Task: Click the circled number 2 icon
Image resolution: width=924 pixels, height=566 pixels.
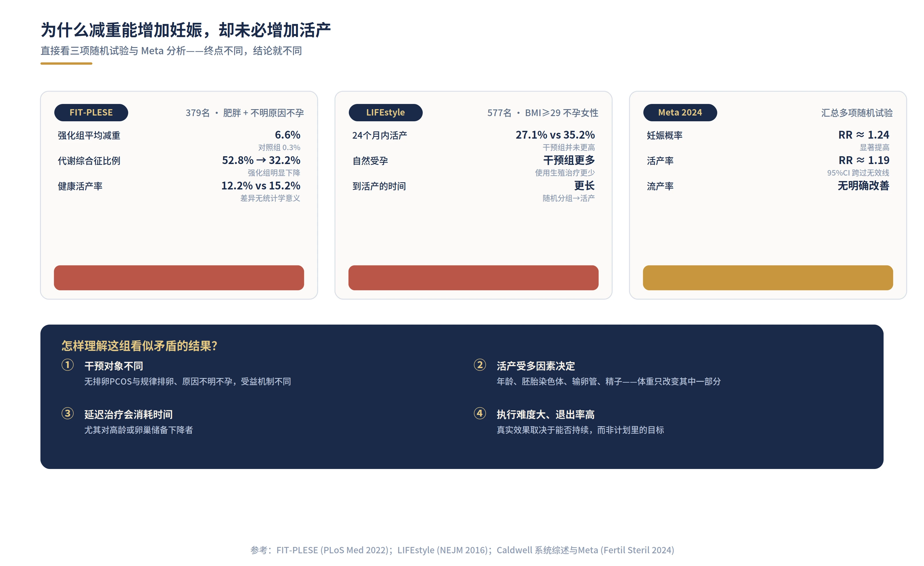Action: tap(480, 365)
